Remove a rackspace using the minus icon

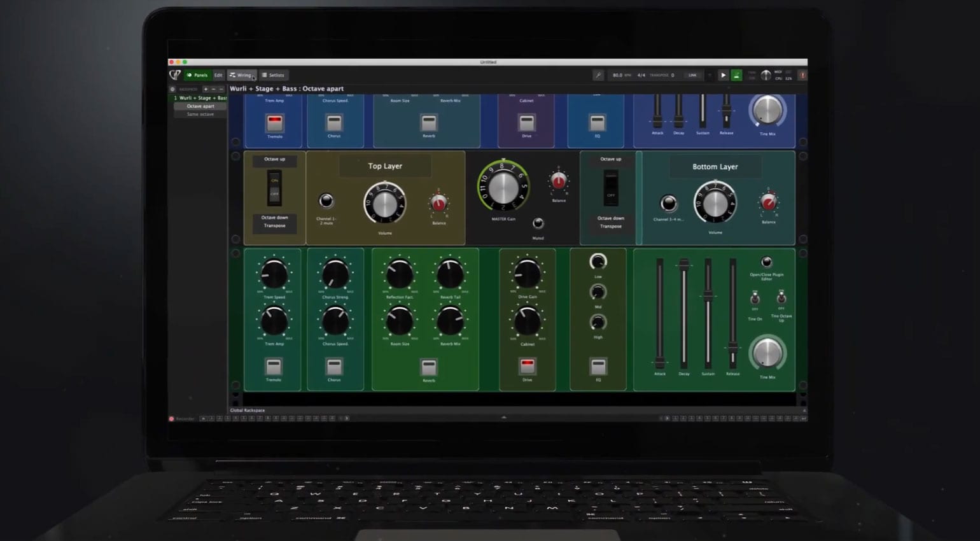coord(213,89)
